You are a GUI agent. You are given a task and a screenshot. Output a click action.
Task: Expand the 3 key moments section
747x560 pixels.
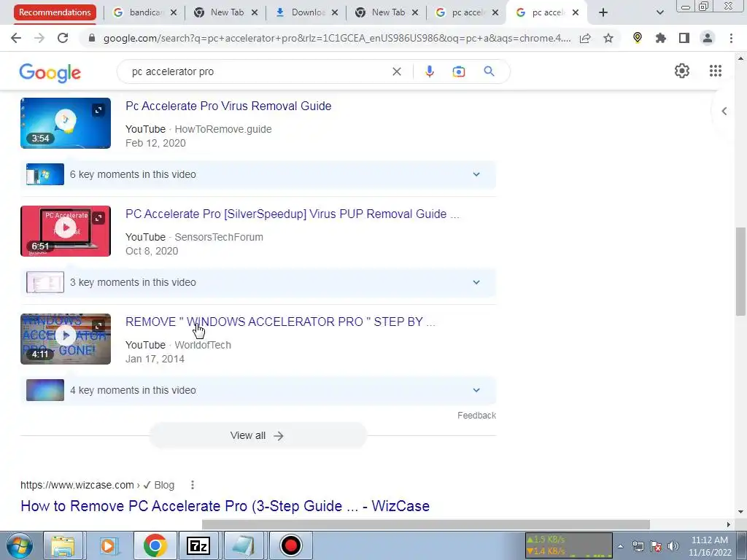point(258,282)
